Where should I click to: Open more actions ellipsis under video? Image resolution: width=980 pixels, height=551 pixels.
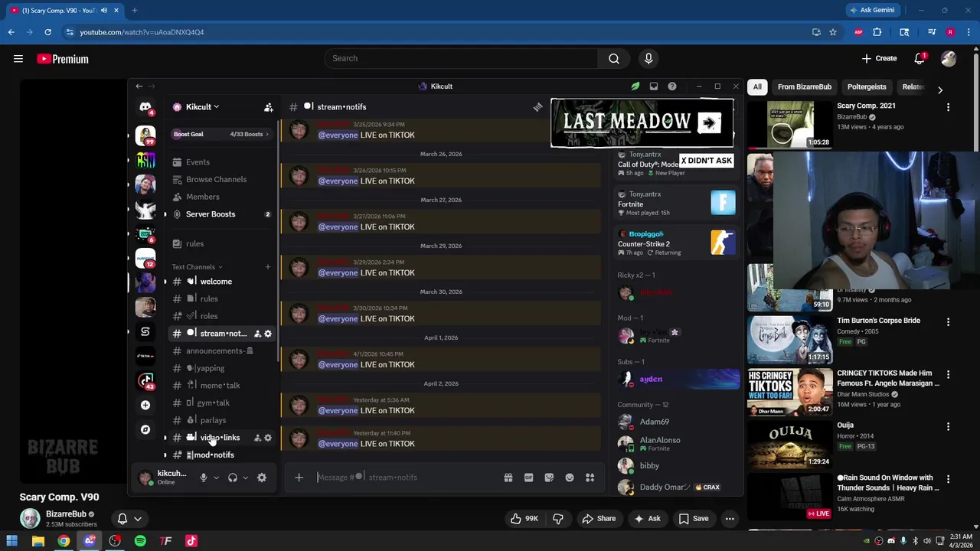click(x=730, y=519)
